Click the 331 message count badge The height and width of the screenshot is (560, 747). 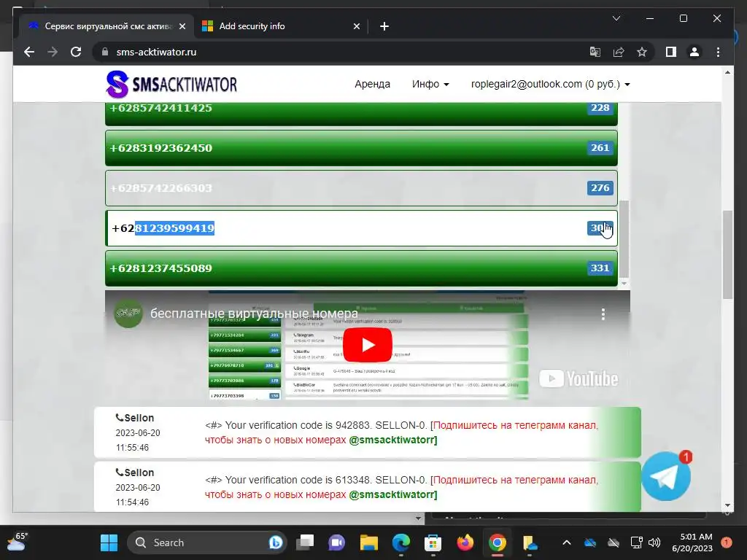pyautogui.click(x=600, y=268)
